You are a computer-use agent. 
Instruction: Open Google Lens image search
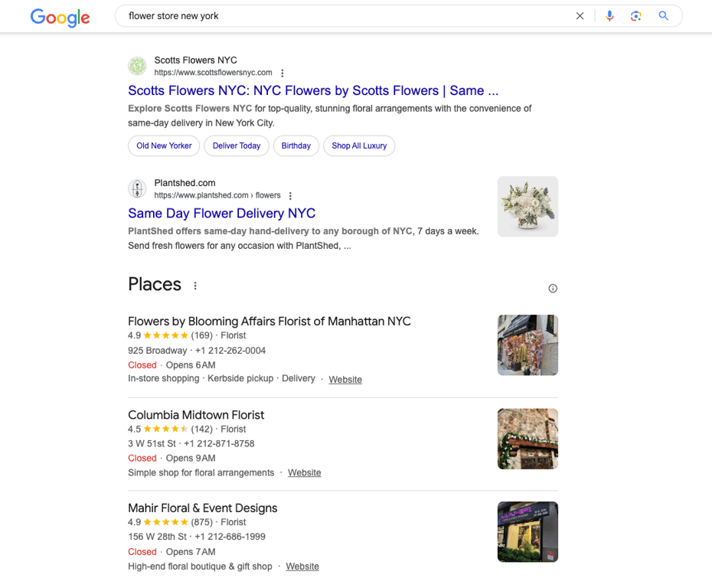(x=636, y=15)
